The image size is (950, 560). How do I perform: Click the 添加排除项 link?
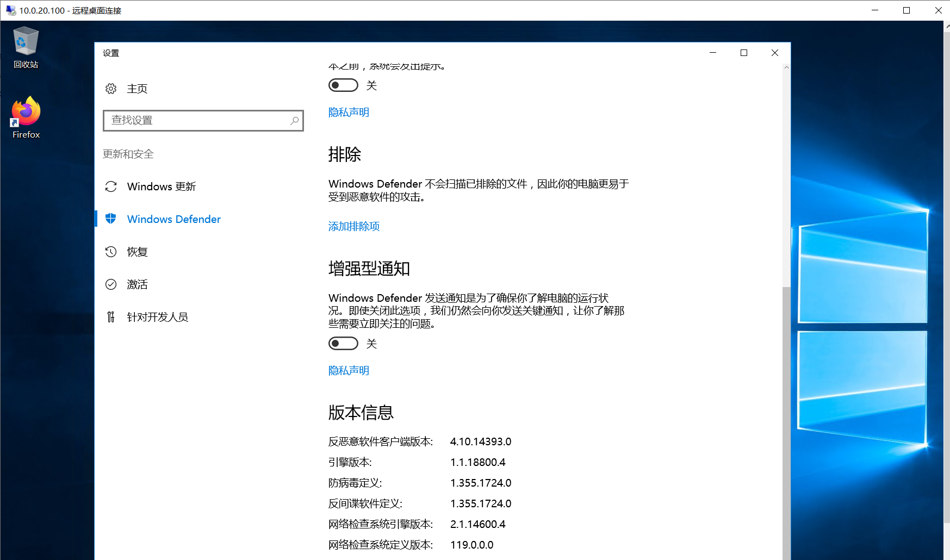coord(354,227)
